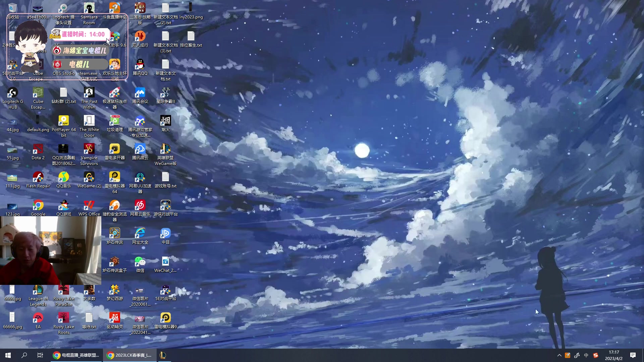Open the Windows Start menu

[8, 355]
